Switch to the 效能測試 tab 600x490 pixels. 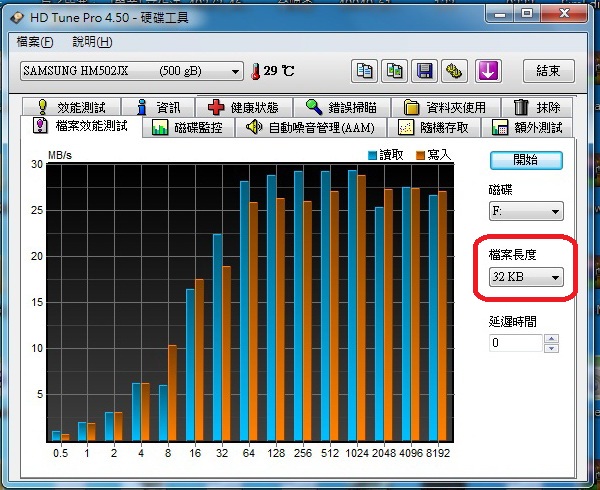click(x=72, y=107)
